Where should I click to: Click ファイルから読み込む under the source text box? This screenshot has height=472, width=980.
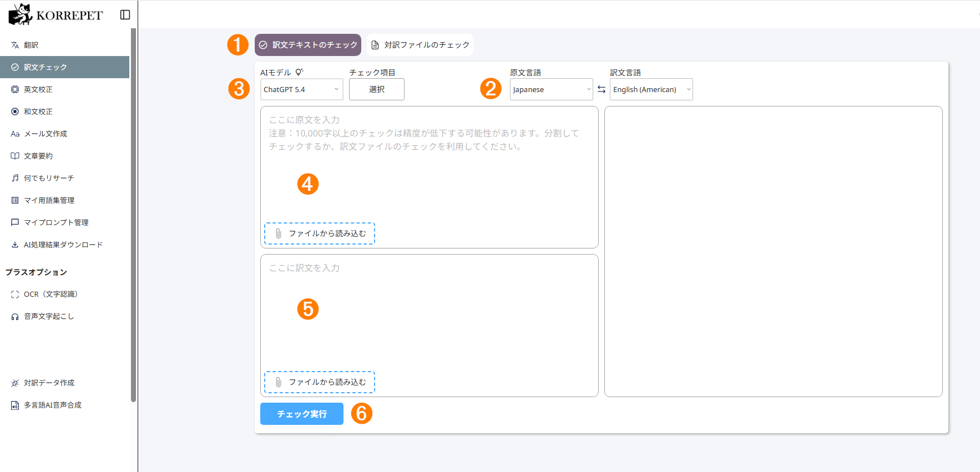tap(320, 234)
